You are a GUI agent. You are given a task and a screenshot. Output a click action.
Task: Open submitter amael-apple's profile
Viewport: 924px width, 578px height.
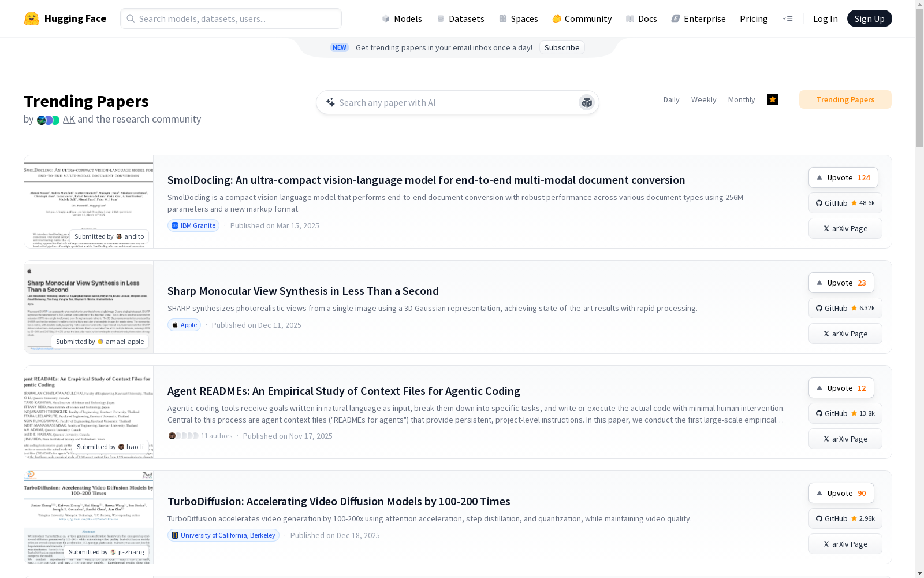pos(100,342)
